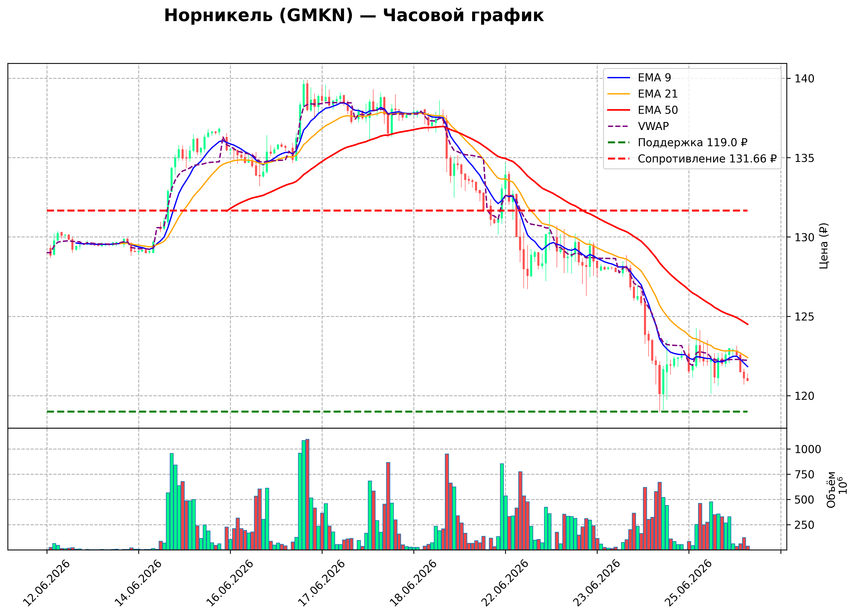857x616 pixels.
Task: Click date label 22.06.2026 on the axis
Action: tap(504, 583)
